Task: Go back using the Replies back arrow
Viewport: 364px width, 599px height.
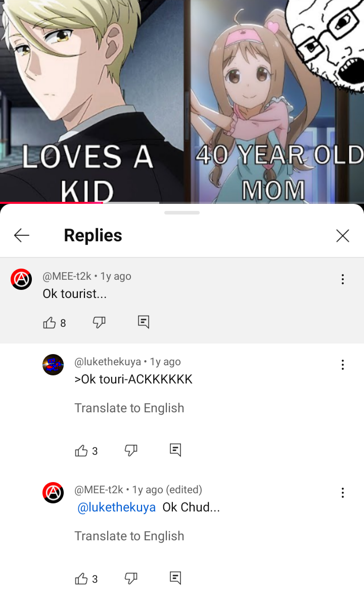Action: [22, 235]
